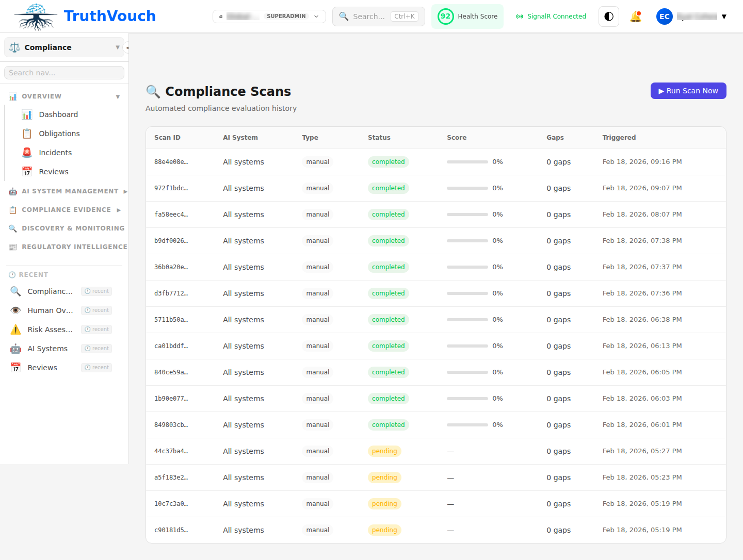The image size is (743, 560).
Task: Click the Run Scan Now button
Action: 688,90
